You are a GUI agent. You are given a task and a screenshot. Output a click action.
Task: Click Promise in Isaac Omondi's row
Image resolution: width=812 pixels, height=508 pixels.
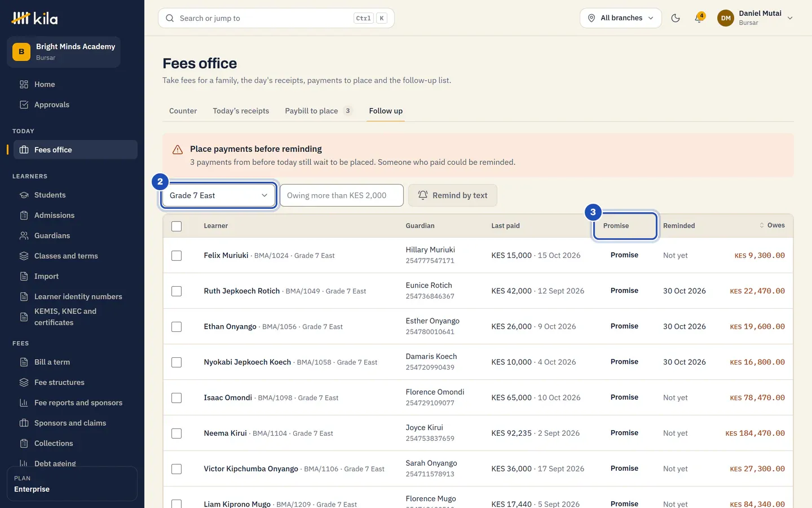[x=624, y=397]
